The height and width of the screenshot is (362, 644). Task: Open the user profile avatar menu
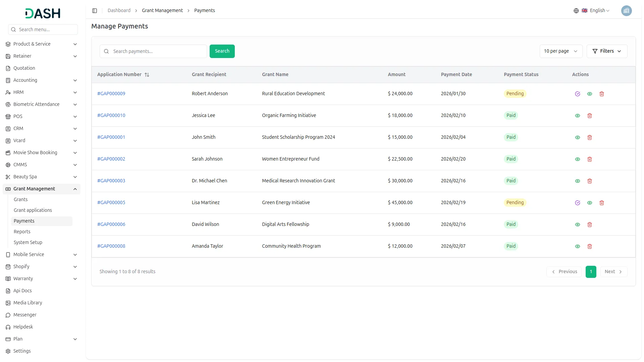[627, 10]
